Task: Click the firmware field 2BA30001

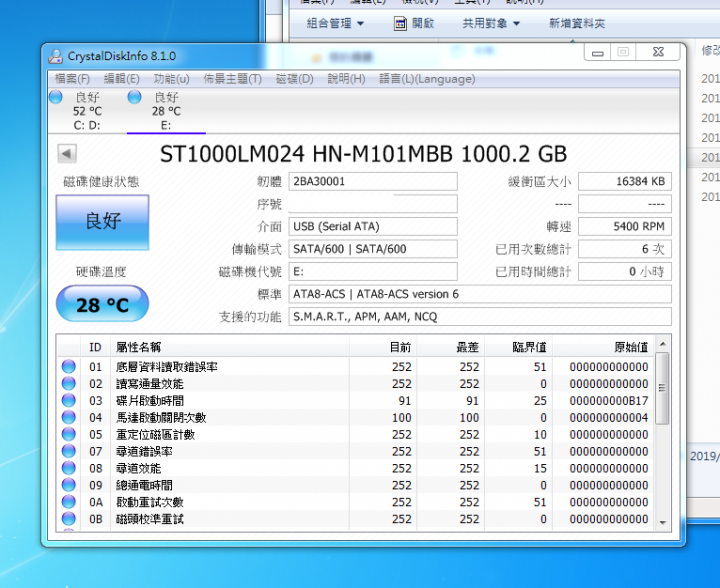Action: click(x=373, y=181)
